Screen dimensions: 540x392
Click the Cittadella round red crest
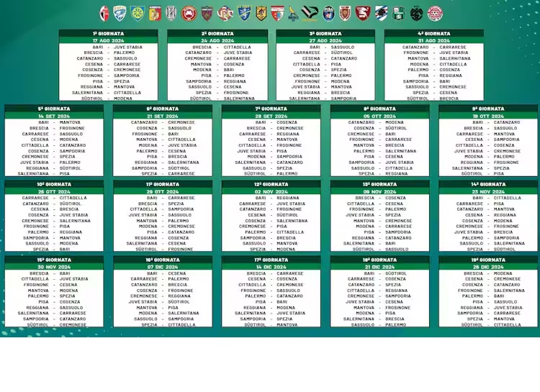pos(189,14)
